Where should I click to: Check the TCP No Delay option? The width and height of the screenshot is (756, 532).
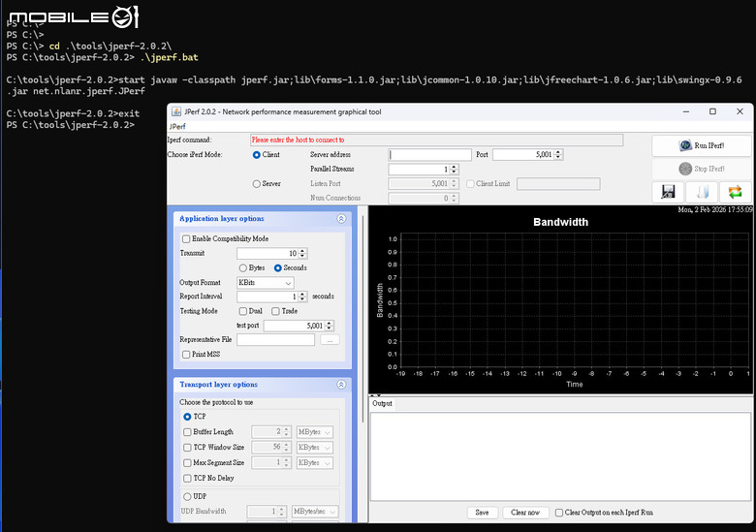pyautogui.click(x=187, y=478)
